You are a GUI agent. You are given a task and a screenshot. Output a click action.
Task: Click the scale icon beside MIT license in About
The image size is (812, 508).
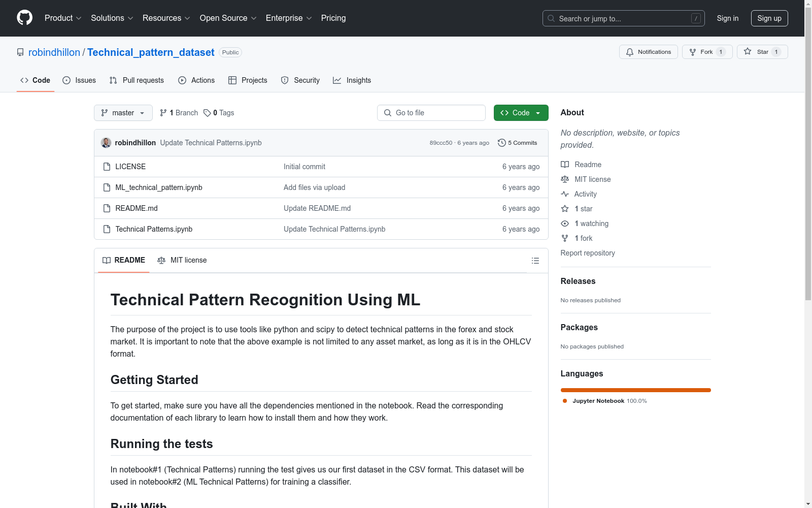[565, 179]
